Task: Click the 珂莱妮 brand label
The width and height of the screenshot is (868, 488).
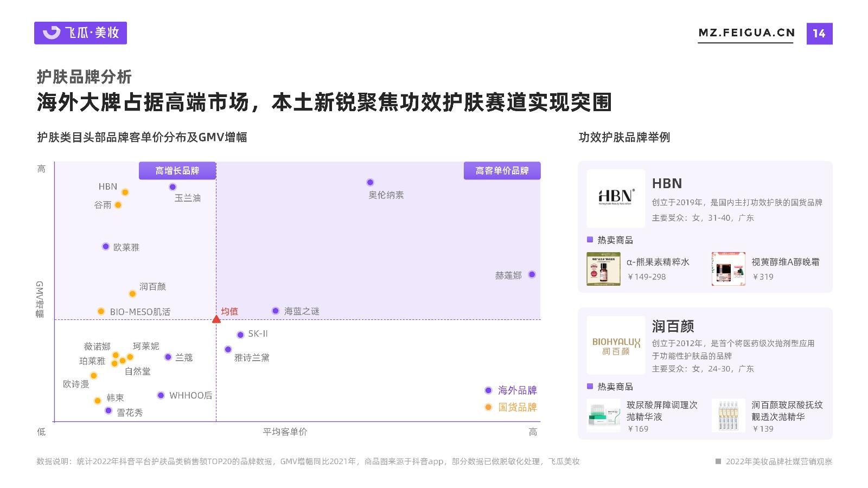Action: pos(146,346)
